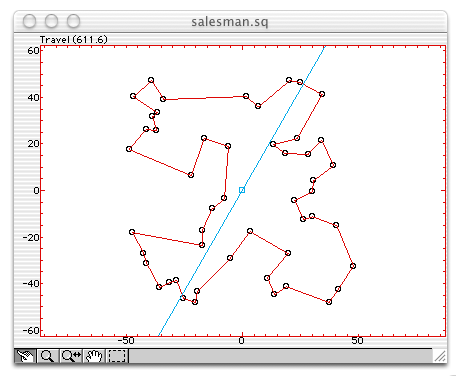Viewport: 456px width, 376px height.
Task: Select the horizontal zoom tool
Action: click(x=71, y=356)
